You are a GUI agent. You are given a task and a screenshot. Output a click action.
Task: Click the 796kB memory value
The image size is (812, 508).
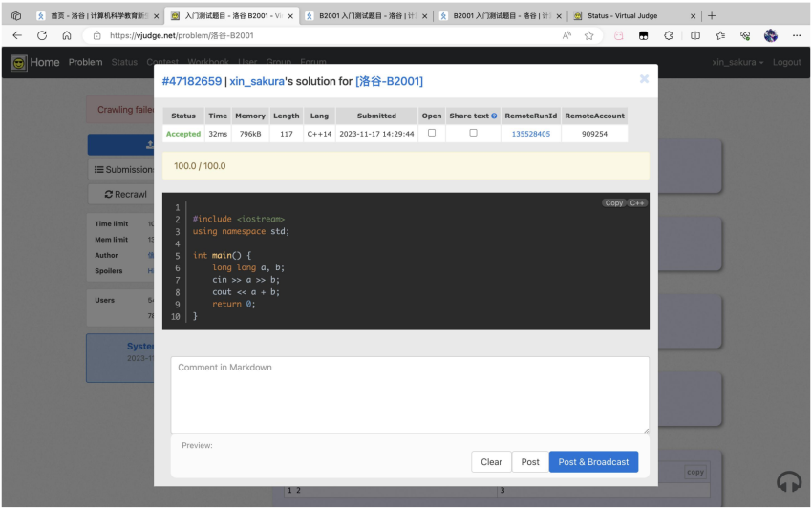pyautogui.click(x=250, y=134)
